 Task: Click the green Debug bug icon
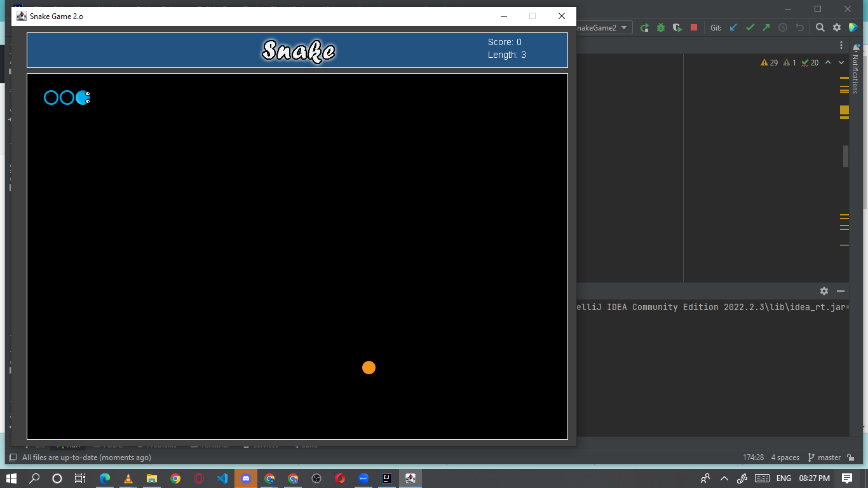(x=661, y=27)
